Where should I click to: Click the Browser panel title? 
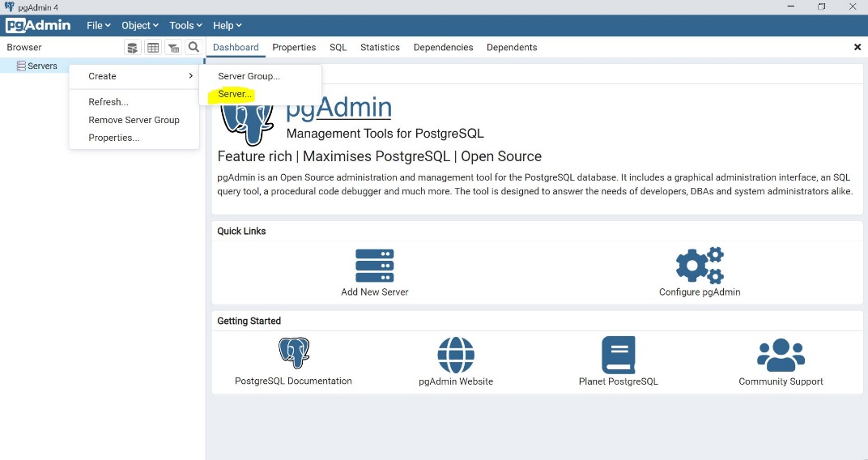coord(23,48)
